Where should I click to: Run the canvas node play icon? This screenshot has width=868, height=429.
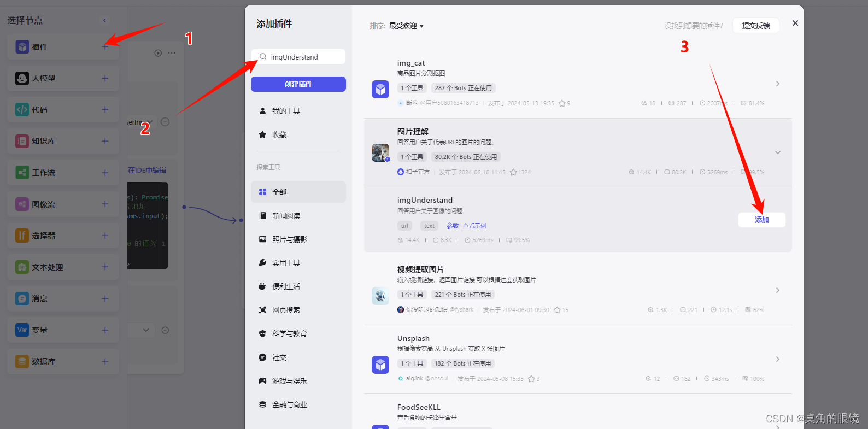158,53
